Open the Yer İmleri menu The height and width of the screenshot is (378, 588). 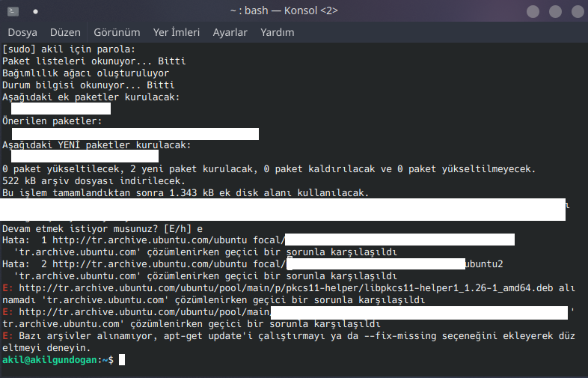[x=177, y=32]
